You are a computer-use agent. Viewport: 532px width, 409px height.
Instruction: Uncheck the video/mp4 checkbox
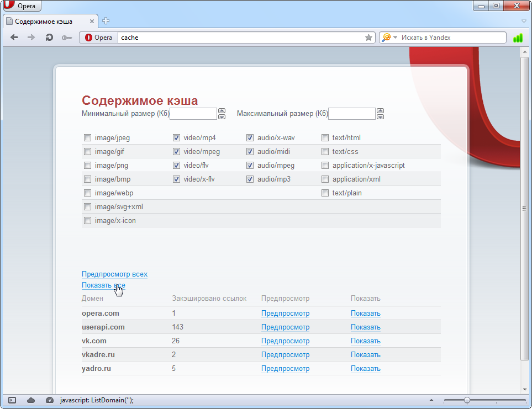[x=176, y=137]
